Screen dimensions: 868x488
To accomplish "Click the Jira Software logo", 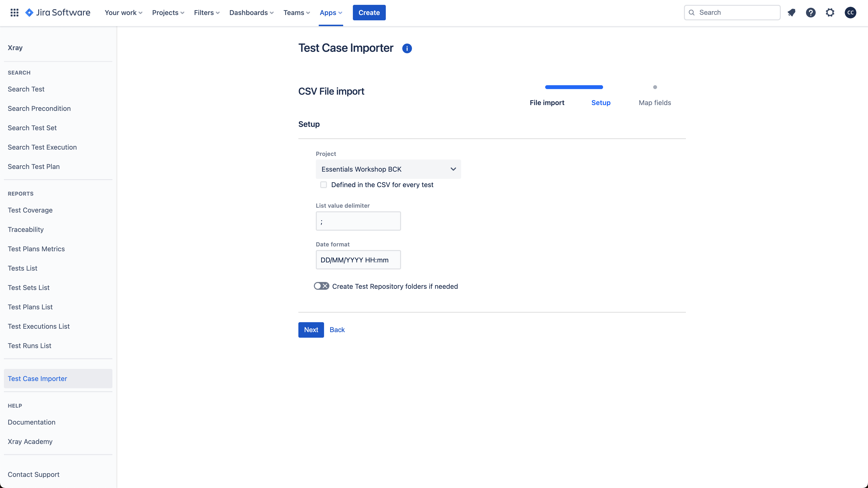I will (58, 12).
